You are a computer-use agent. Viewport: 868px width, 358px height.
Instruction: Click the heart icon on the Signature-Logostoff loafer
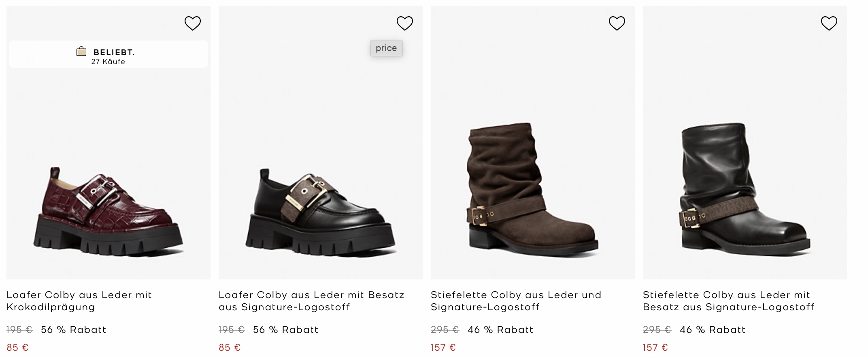point(405,23)
